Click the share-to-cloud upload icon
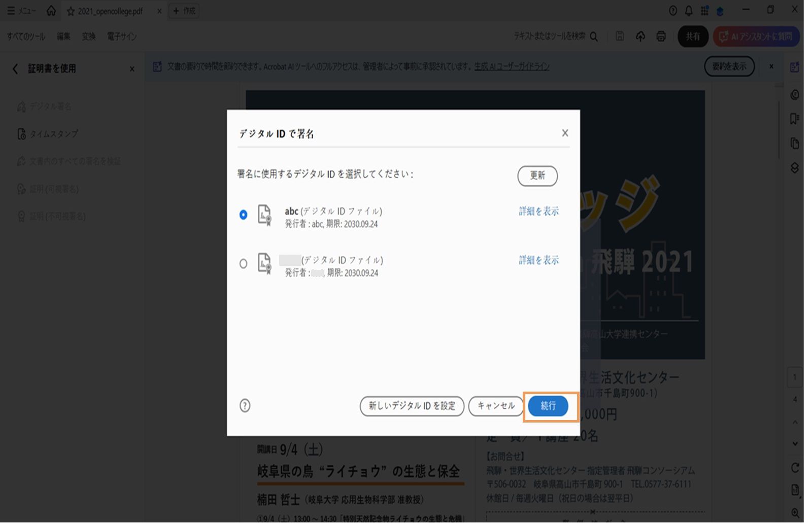Viewport: 812px width, 524px height. click(x=640, y=36)
